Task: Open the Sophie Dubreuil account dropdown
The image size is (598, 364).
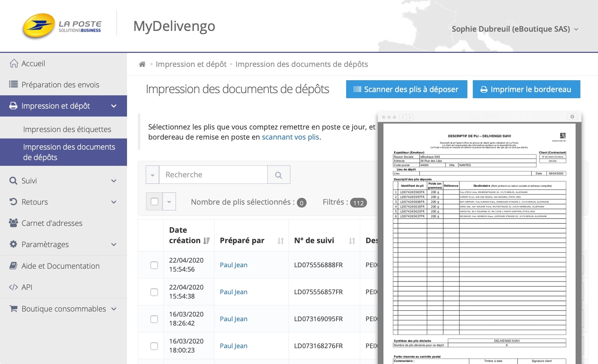Action: tap(515, 29)
